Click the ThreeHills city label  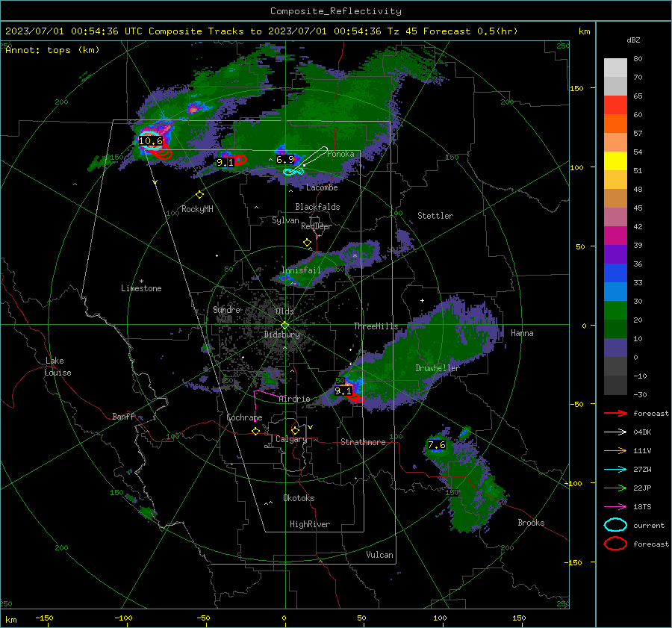(376, 326)
